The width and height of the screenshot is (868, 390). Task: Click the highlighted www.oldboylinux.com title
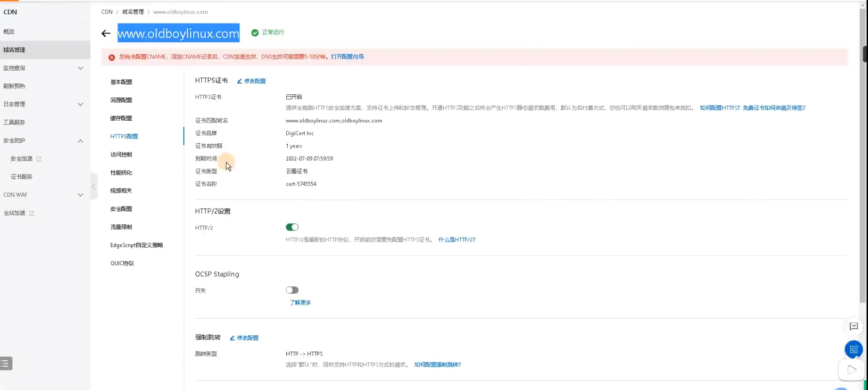coord(178,33)
